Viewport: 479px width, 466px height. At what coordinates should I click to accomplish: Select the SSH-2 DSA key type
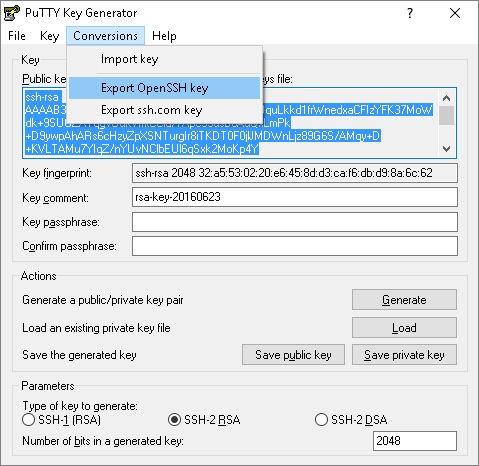coord(321,420)
